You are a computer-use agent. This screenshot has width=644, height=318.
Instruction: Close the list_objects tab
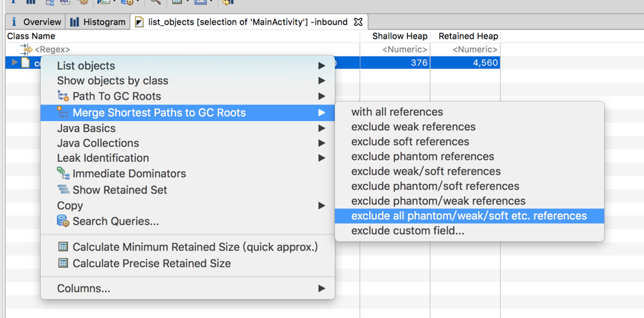click(358, 22)
